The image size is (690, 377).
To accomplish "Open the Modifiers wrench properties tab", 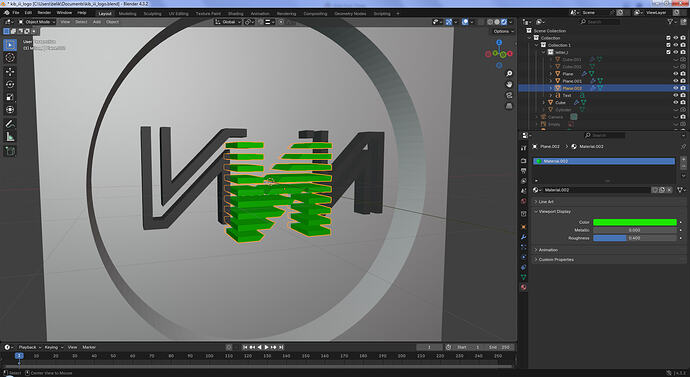I will tap(524, 237).
